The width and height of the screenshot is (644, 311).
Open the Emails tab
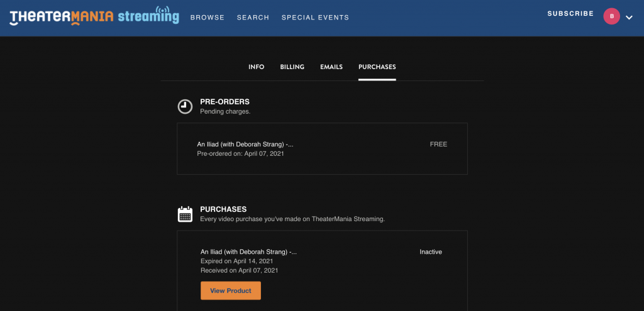click(331, 67)
